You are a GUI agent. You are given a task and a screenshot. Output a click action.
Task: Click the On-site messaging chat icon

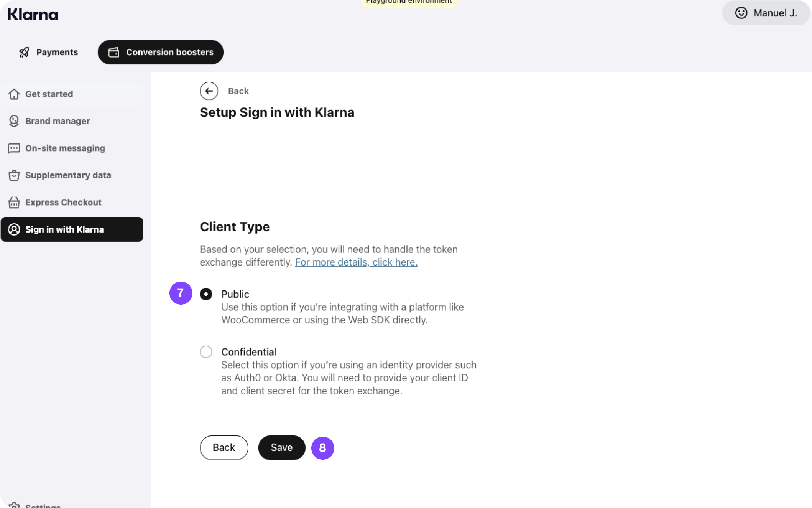point(14,148)
